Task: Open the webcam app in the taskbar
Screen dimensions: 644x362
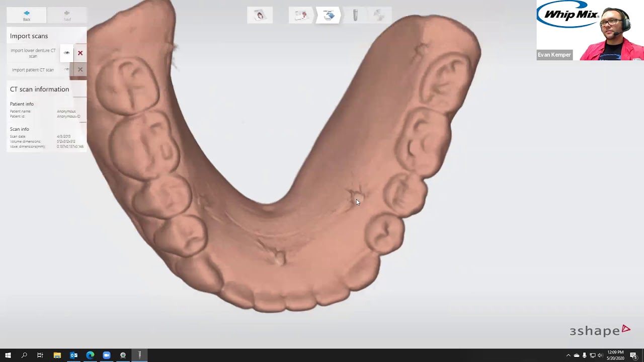Action: pyautogui.click(x=123, y=355)
